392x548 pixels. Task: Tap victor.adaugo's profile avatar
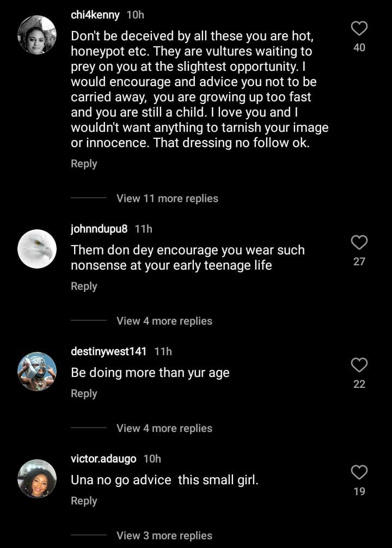37,479
